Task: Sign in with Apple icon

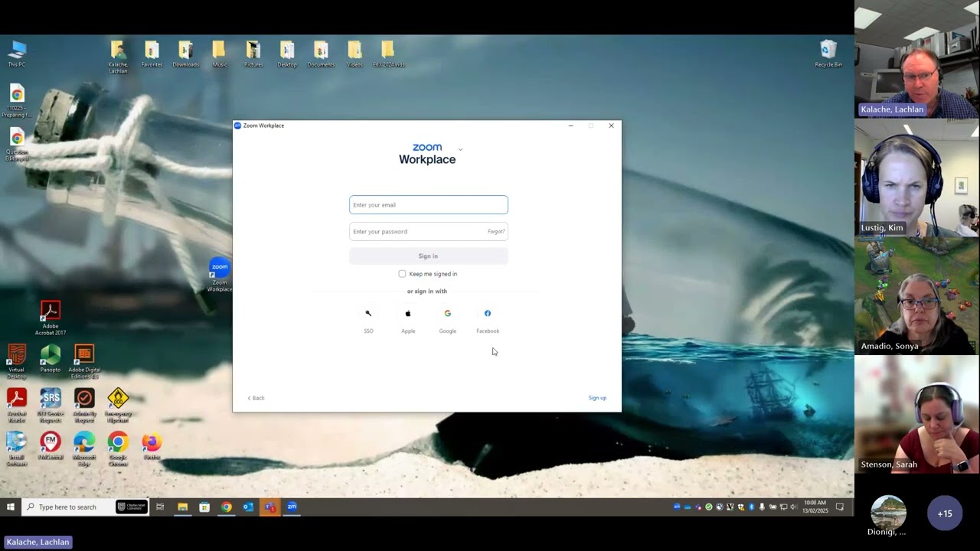Action: point(408,313)
